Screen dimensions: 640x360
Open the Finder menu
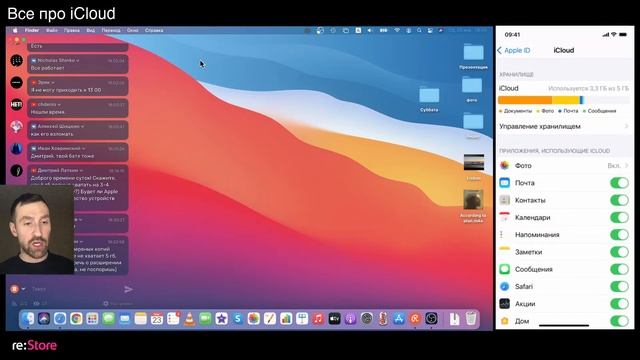pyautogui.click(x=32, y=31)
